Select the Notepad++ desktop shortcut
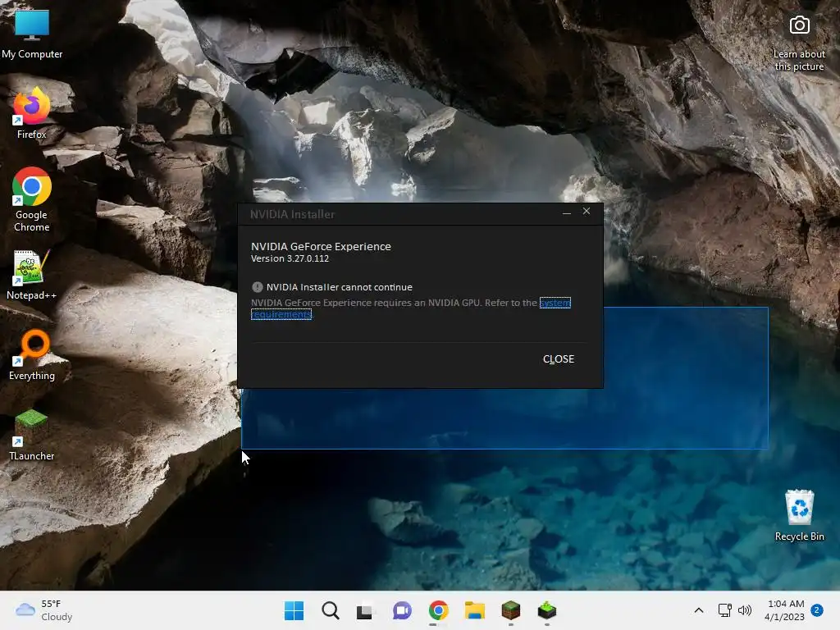Viewport: 840px width, 630px height. [32, 274]
